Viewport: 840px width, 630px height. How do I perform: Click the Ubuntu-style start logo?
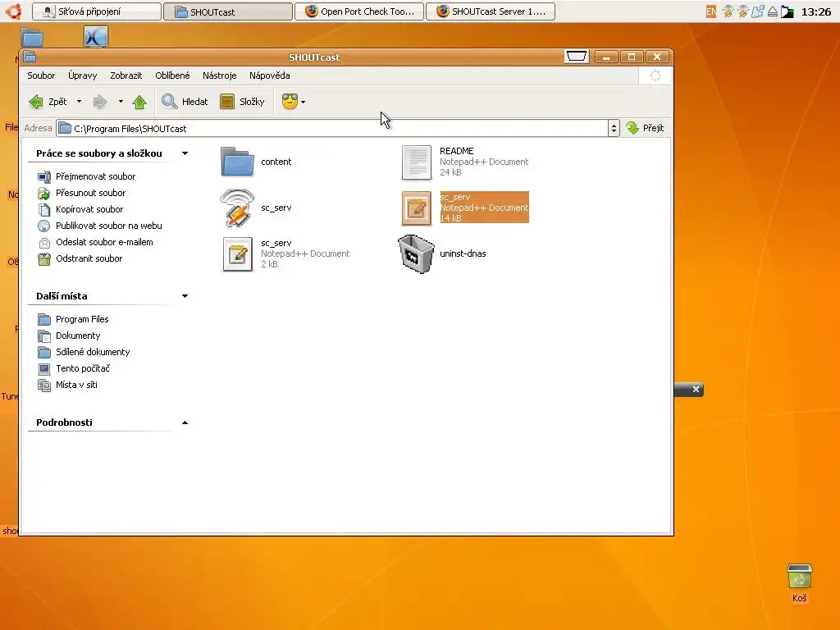pos(14,11)
